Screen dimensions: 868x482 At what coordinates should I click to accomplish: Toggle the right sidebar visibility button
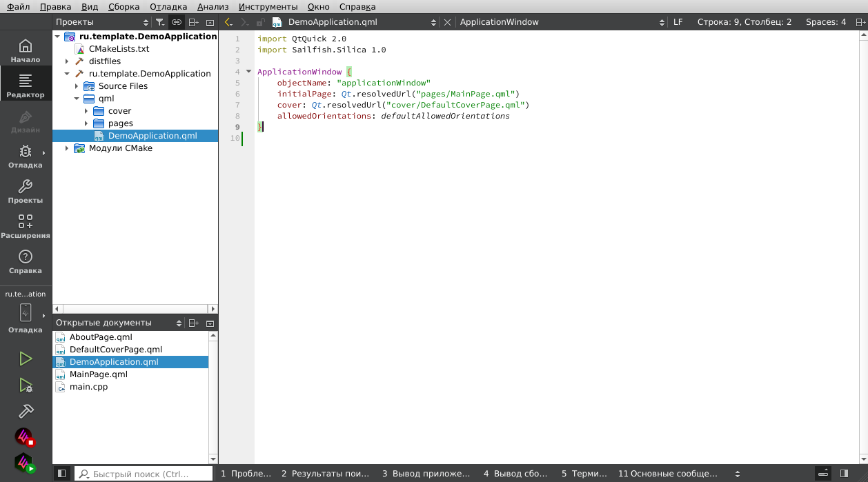coord(844,474)
